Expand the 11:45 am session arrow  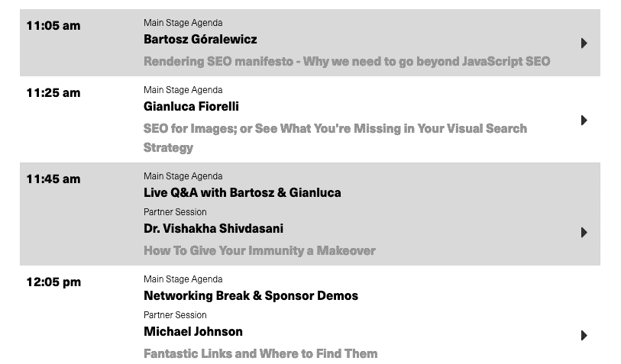click(x=584, y=232)
